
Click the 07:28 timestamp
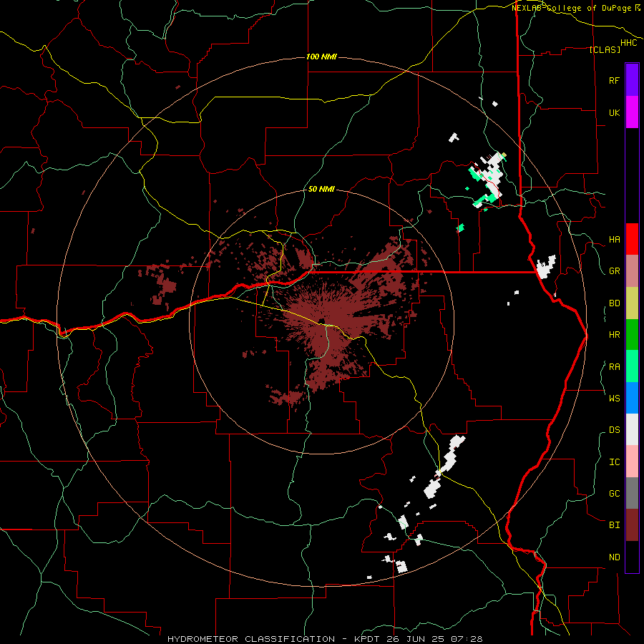pyautogui.click(x=466, y=639)
